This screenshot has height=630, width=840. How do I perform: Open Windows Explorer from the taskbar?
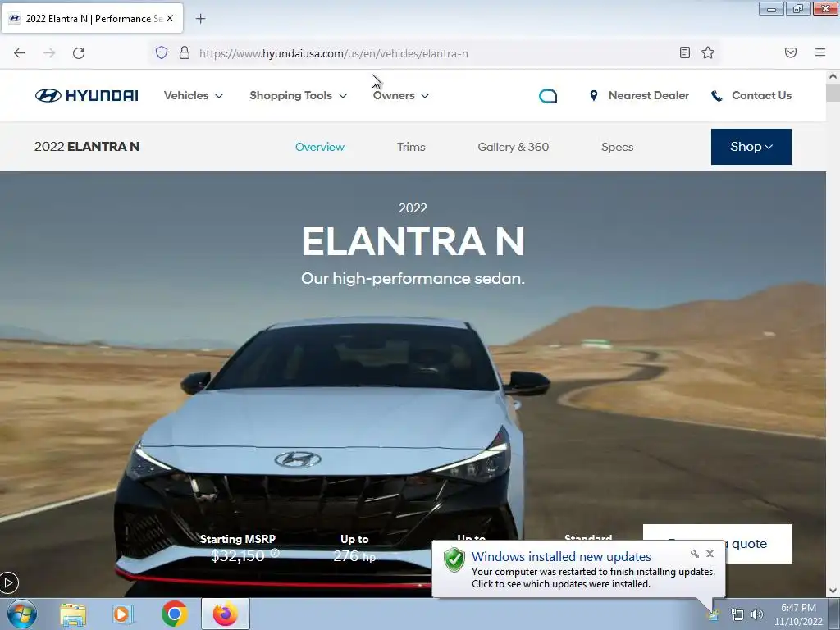[73, 614]
